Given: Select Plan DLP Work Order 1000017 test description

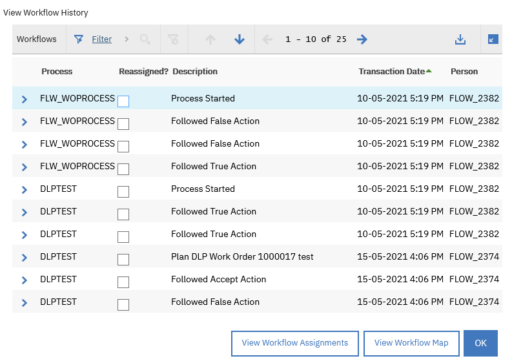Looking at the screenshot, I should (242, 257).
